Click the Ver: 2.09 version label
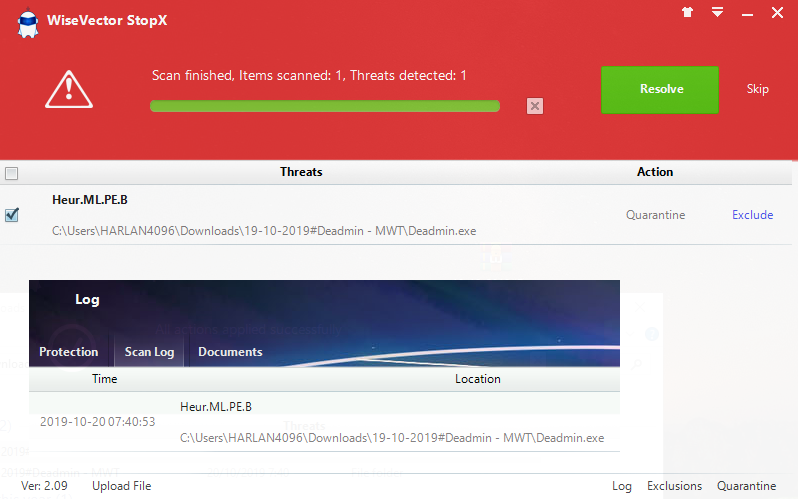This screenshot has height=499, width=798. click(x=44, y=486)
